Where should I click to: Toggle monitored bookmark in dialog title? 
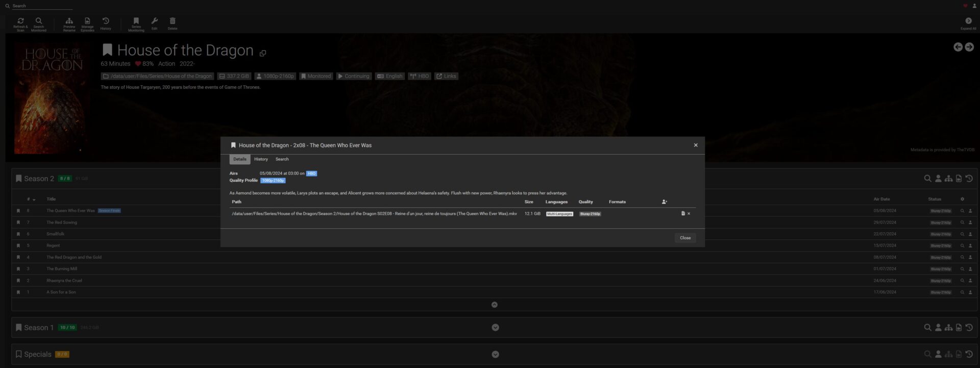pyautogui.click(x=233, y=145)
